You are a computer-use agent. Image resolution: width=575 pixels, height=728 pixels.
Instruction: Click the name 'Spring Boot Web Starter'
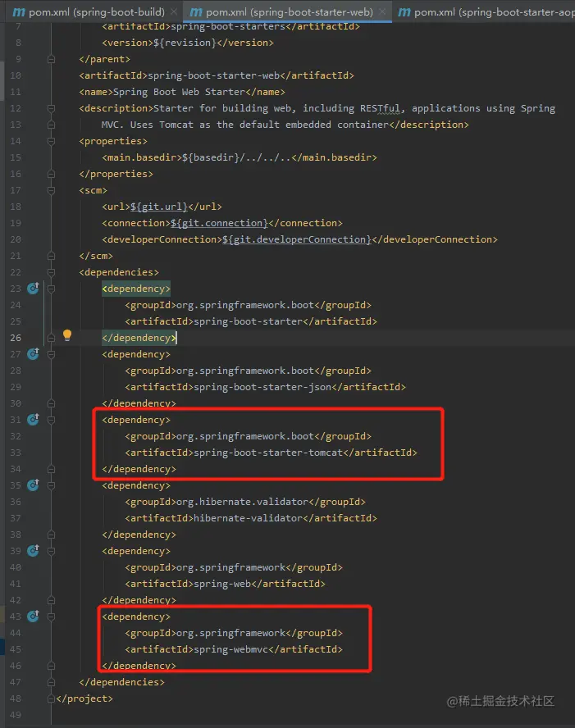tap(179, 92)
